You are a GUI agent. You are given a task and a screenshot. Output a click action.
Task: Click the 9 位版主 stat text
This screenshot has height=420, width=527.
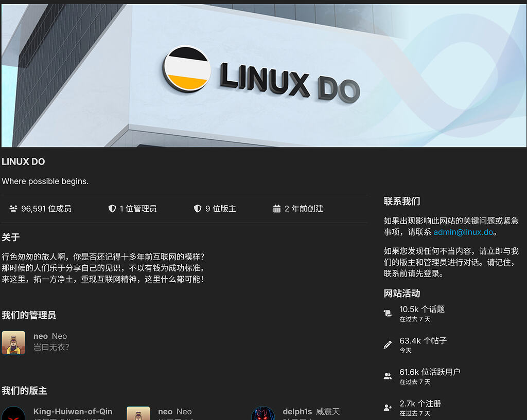[x=220, y=209]
